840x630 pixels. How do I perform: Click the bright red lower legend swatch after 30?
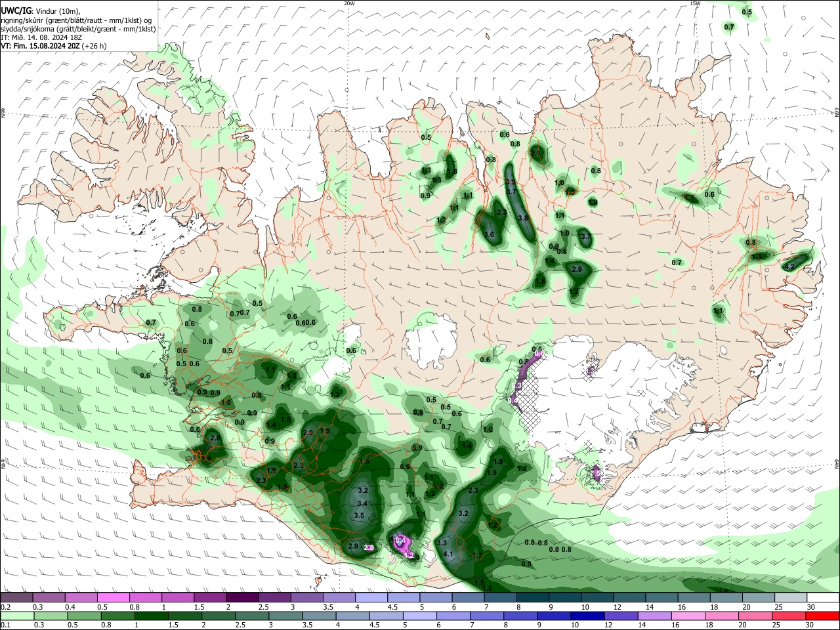[824, 616]
